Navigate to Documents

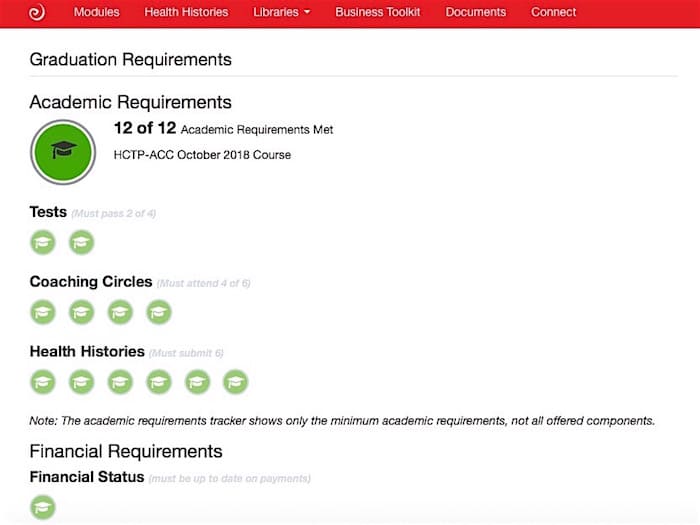(x=475, y=13)
